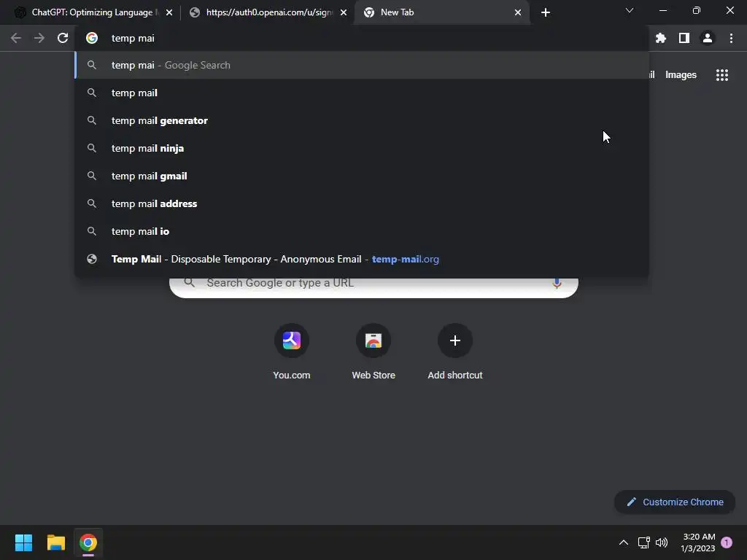747x560 pixels.
Task: Close the auth0.openai.com tab
Action: pyautogui.click(x=344, y=12)
